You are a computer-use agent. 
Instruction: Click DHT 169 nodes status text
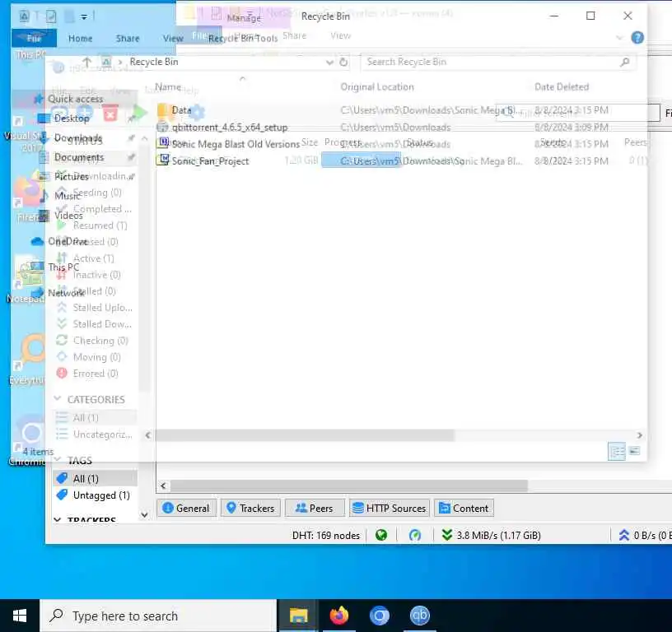click(326, 535)
